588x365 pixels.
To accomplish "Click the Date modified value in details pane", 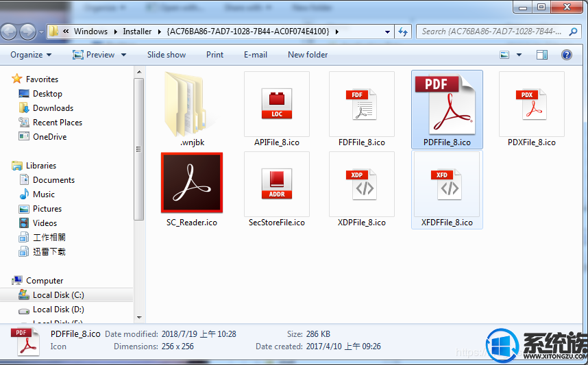I will pos(199,334).
